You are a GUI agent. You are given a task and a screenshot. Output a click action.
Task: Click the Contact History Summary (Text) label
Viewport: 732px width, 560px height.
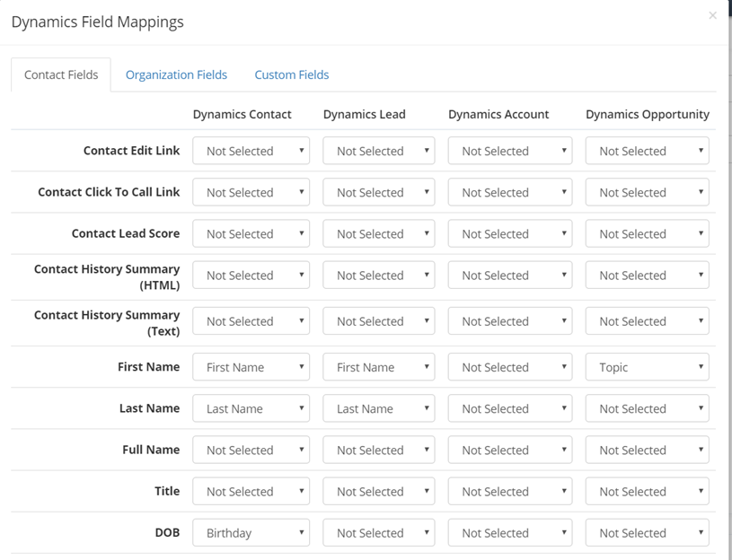pyautogui.click(x=107, y=323)
